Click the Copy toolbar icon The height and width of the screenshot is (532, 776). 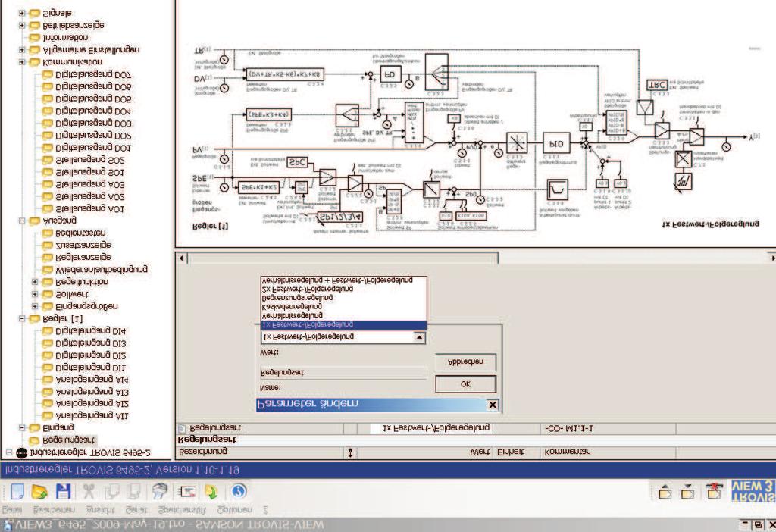click(x=112, y=491)
